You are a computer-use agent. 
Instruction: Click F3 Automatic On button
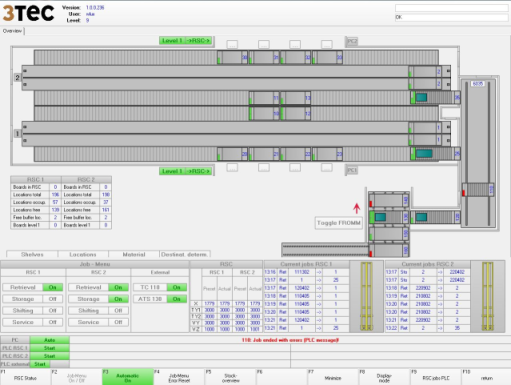coord(128,378)
